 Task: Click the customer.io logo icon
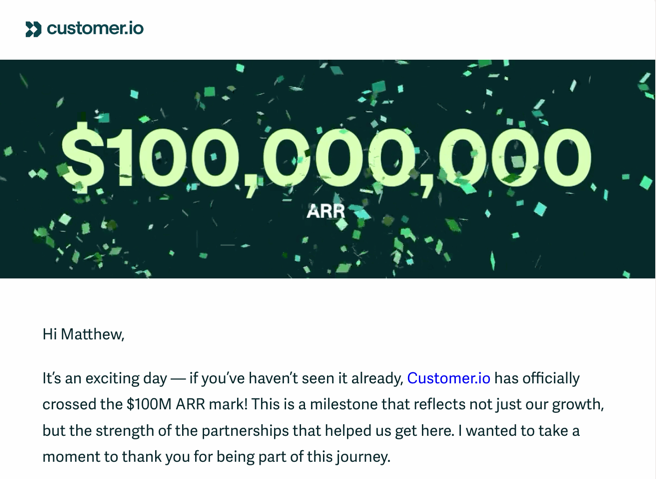click(33, 29)
